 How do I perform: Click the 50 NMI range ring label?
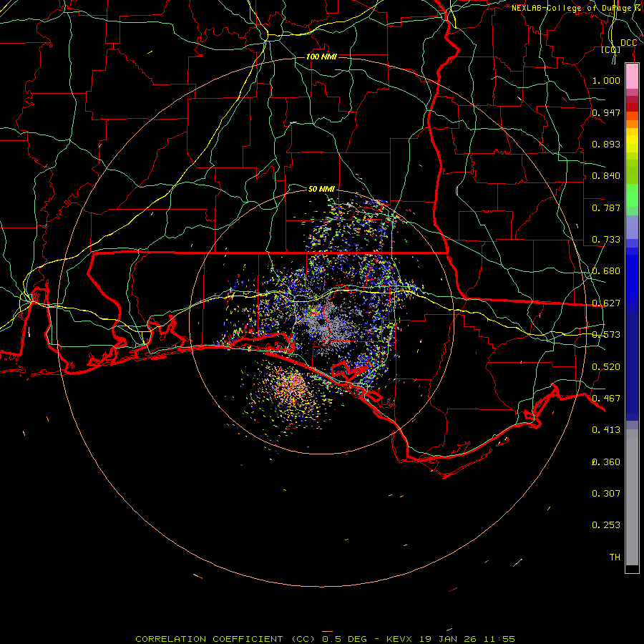coord(321,189)
